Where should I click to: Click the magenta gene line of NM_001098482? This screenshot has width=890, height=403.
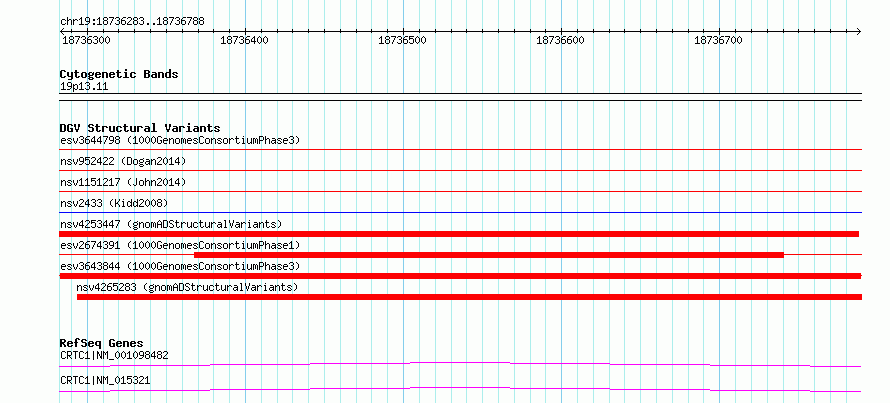tap(460, 364)
